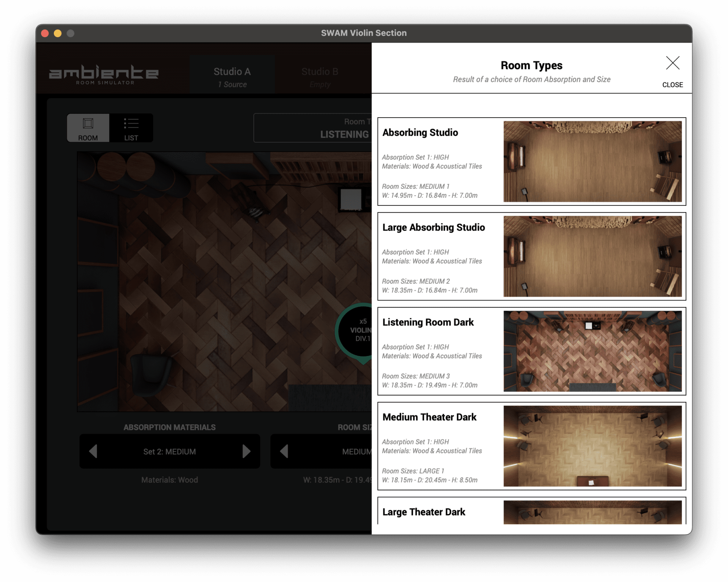Adjust the absorption material stepper to Set 2

click(x=169, y=451)
